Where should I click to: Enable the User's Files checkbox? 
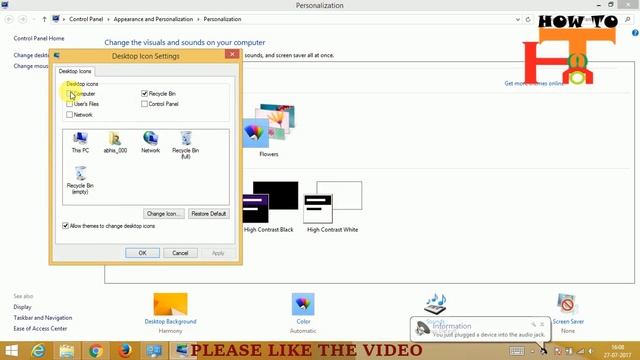point(69,104)
